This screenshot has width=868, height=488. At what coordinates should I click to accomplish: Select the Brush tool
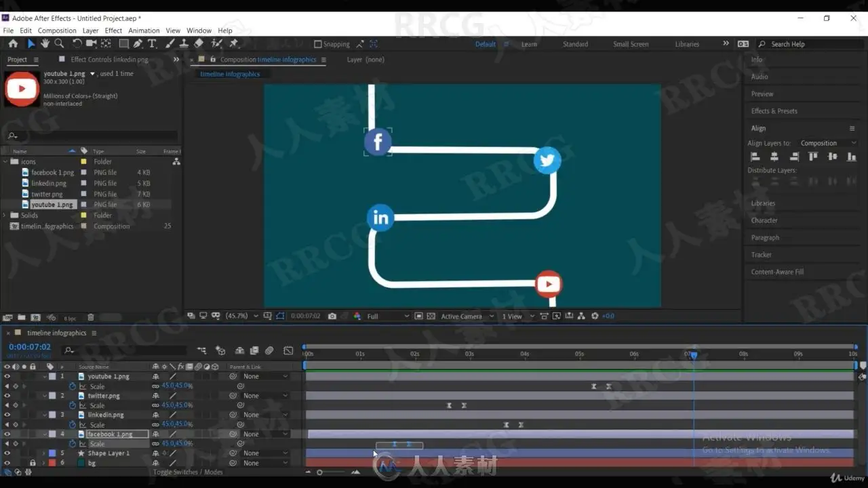click(170, 43)
